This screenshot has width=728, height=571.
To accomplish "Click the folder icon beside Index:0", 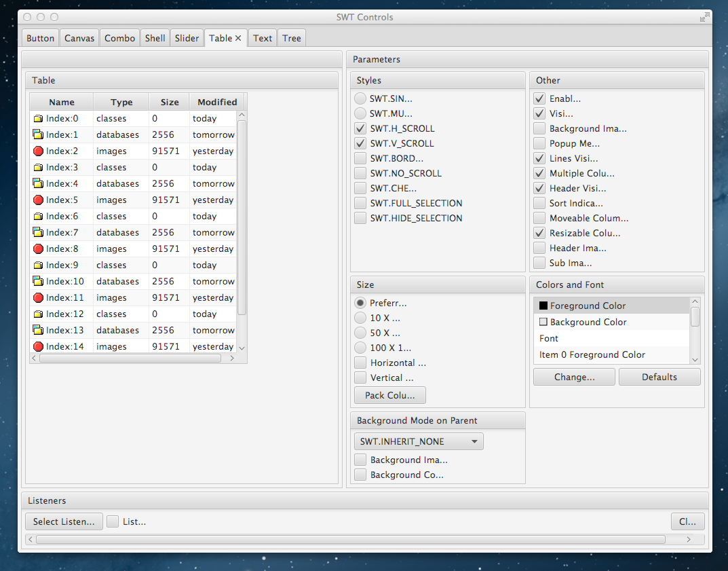I will point(38,118).
